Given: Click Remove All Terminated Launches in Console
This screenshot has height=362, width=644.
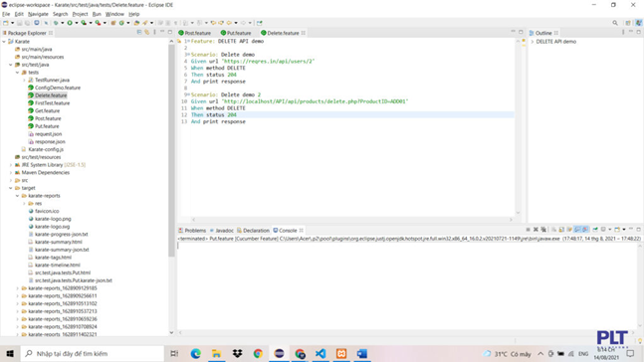Looking at the screenshot, I should (x=543, y=230).
